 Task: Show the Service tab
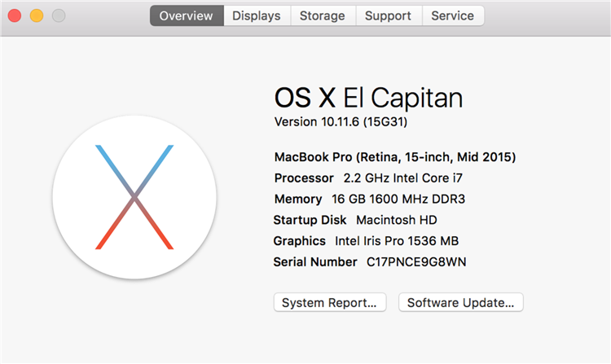[x=452, y=15]
